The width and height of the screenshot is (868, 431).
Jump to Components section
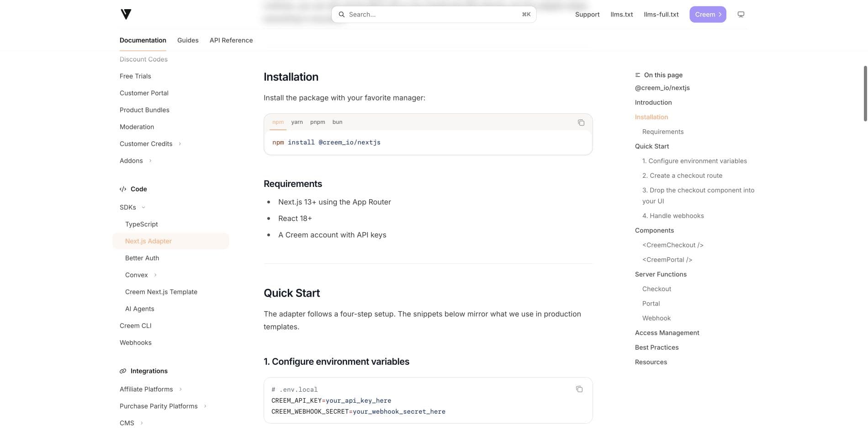[x=654, y=230]
